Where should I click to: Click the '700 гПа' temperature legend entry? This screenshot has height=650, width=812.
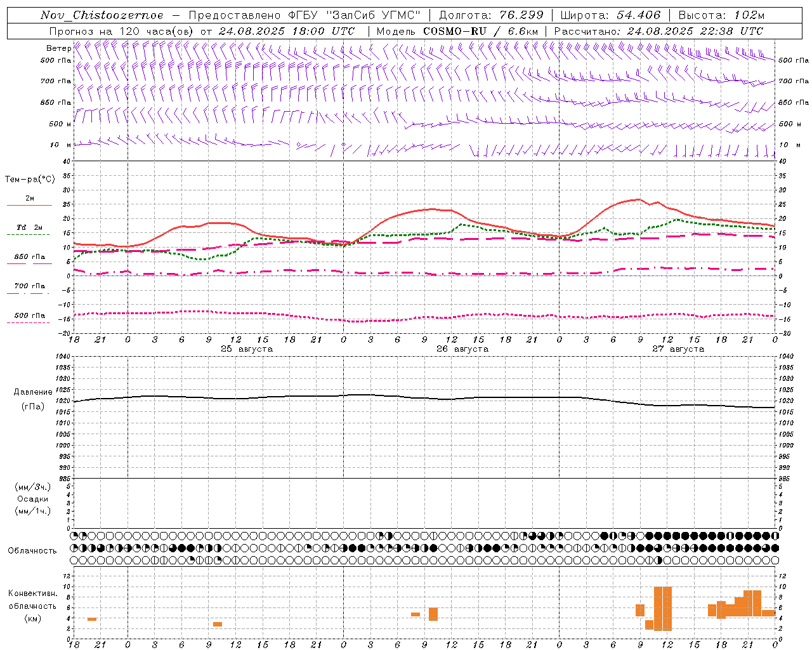pyautogui.click(x=30, y=286)
